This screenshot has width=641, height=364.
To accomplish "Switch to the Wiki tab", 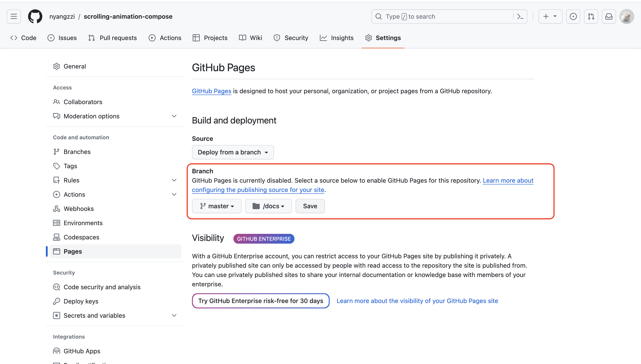I will pos(250,38).
